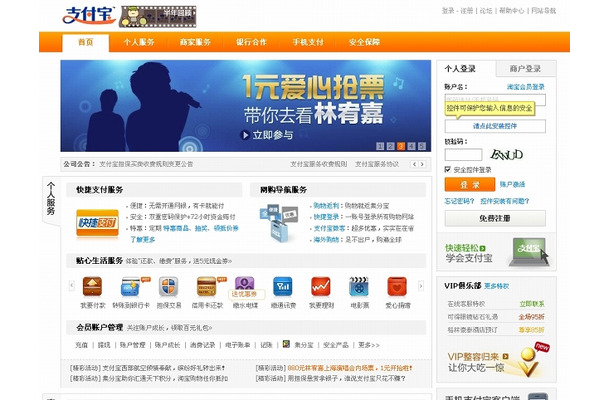This screenshot has width=610, height=400.
Task: Click the laptop 学会支付宝 tutorial image
Action: point(529,251)
